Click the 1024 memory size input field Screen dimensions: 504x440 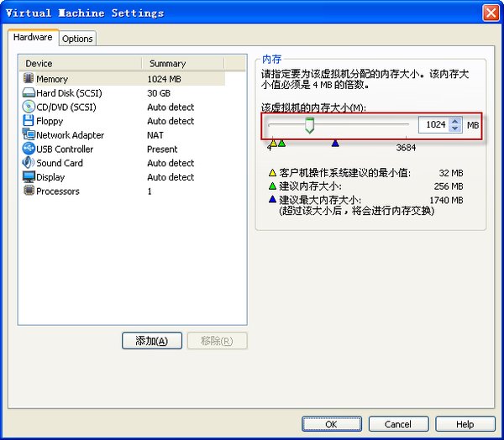click(434, 125)
